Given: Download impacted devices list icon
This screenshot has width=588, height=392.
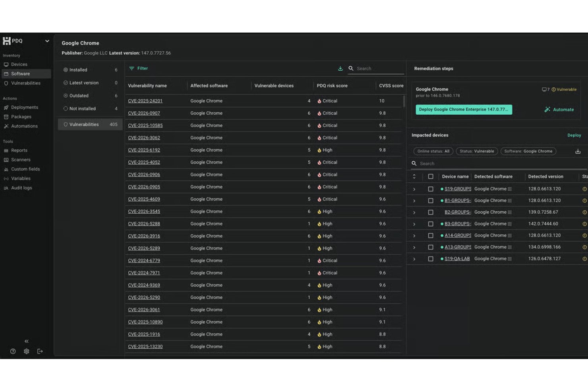Looking at the screenshot, I should 578,151.
